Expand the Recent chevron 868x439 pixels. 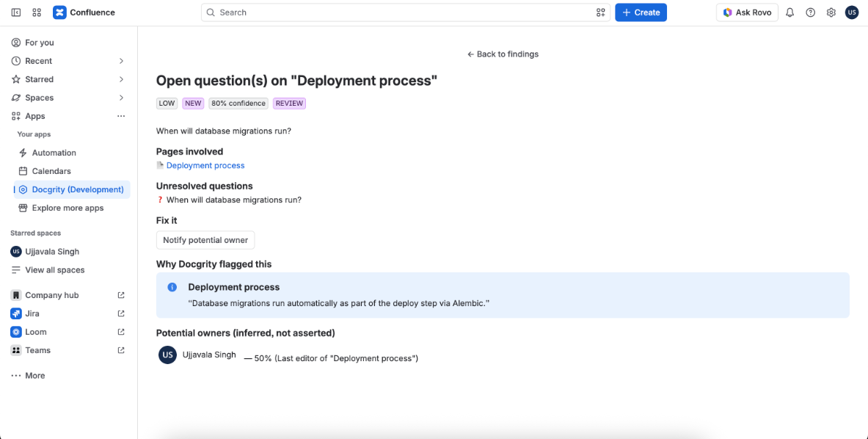pyautogui.click(x=121, y=61)
